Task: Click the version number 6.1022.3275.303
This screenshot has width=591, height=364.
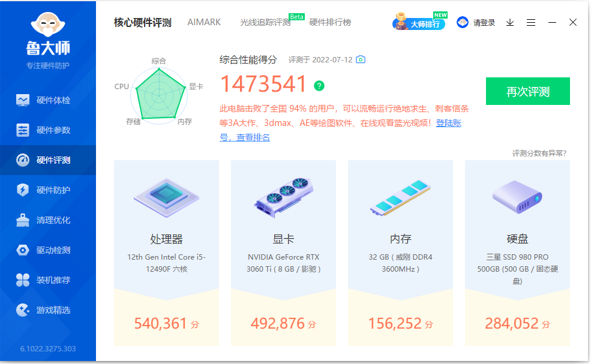Action: pyautogui.click(x=48, y=349)
